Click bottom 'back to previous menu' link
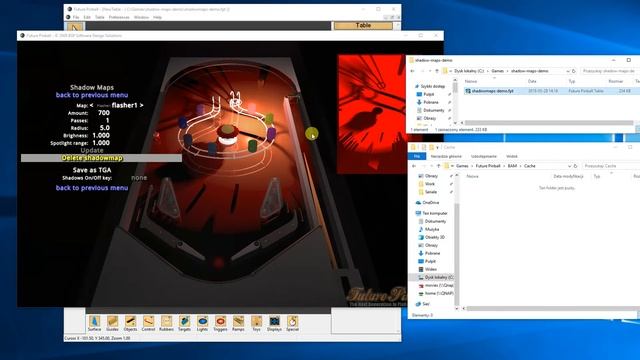The width and height of the screenshot is (640, 360). point(92,188)
